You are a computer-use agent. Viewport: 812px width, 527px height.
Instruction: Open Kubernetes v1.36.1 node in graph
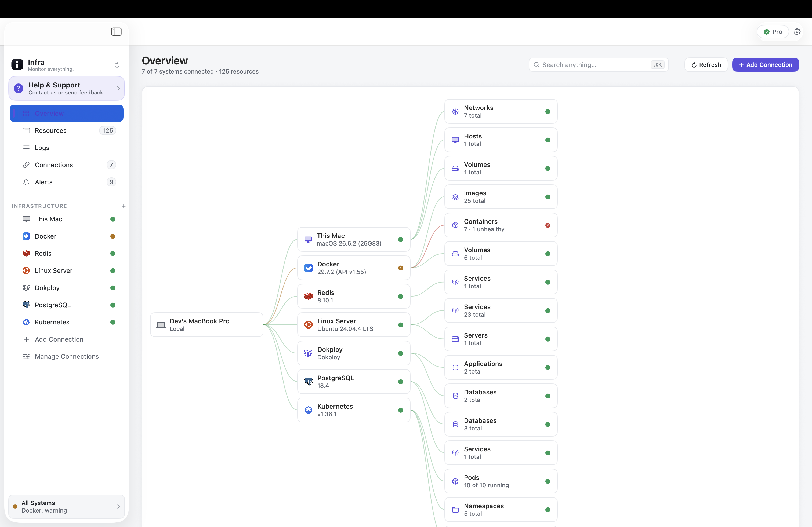[354, 411]
